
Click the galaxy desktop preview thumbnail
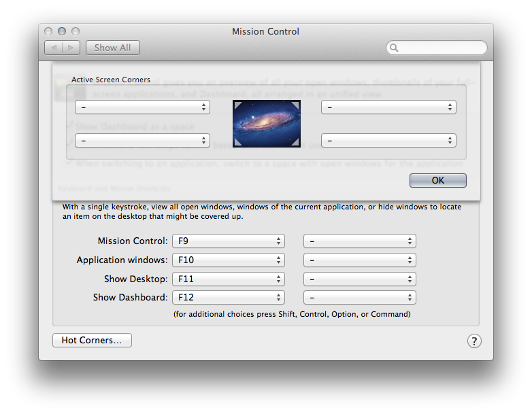click(267, 124)
